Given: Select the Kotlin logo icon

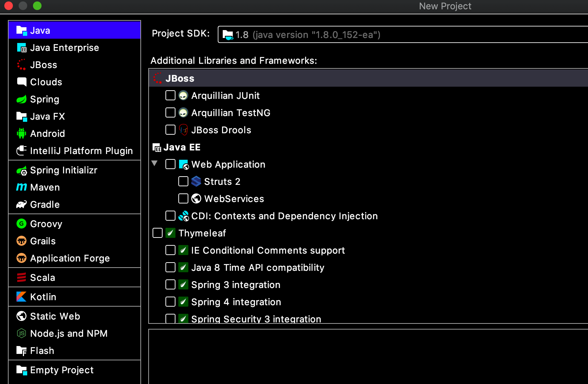Looking at the screenshot, I should pos(21,297).
